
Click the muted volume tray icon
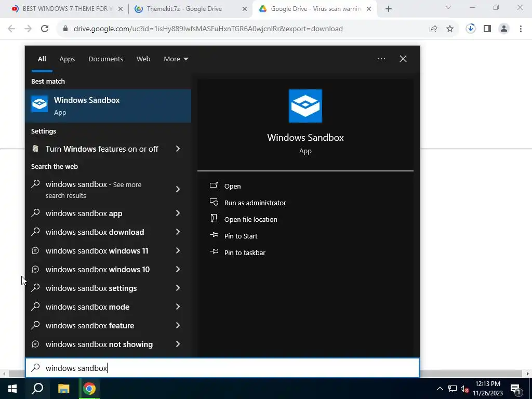click(x=464, y=389)
